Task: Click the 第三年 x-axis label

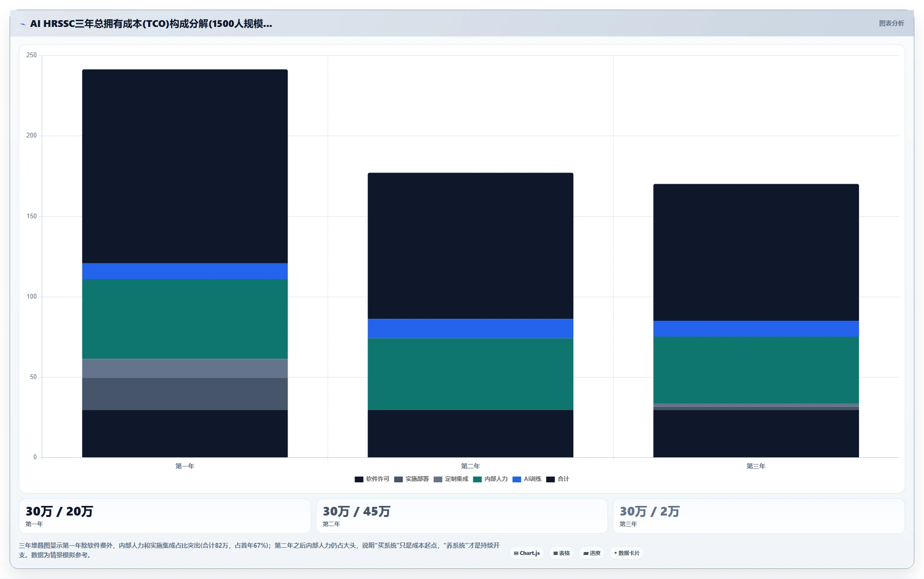Action: click(x=756, y=466)
